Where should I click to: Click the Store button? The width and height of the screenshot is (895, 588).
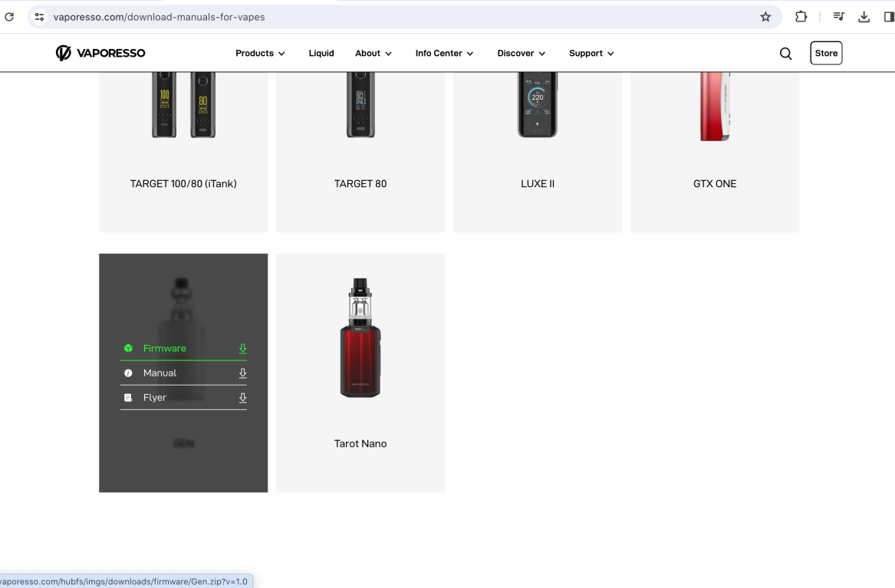(x=826, y=53)
